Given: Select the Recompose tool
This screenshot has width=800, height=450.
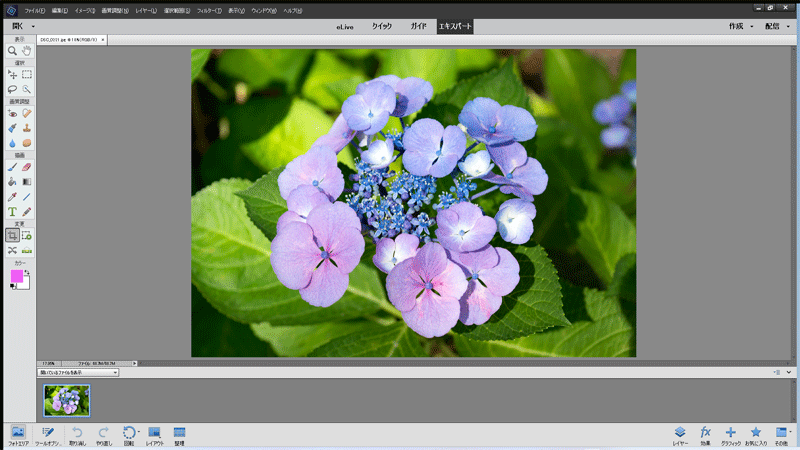Looking at the screenshot, I should (x=27, y=235).
